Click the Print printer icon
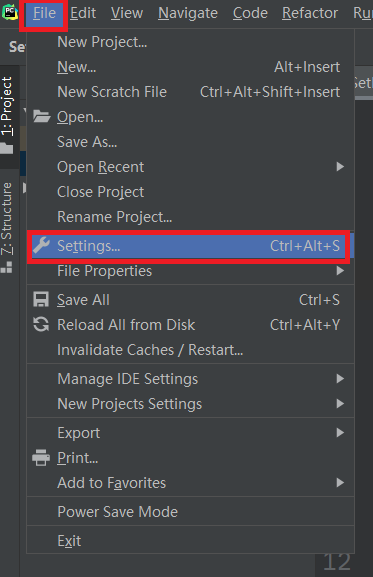373x577 pixels. 41,458
